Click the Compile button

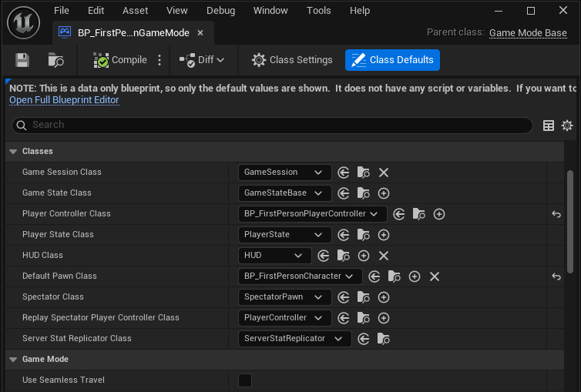pos(121,60)
